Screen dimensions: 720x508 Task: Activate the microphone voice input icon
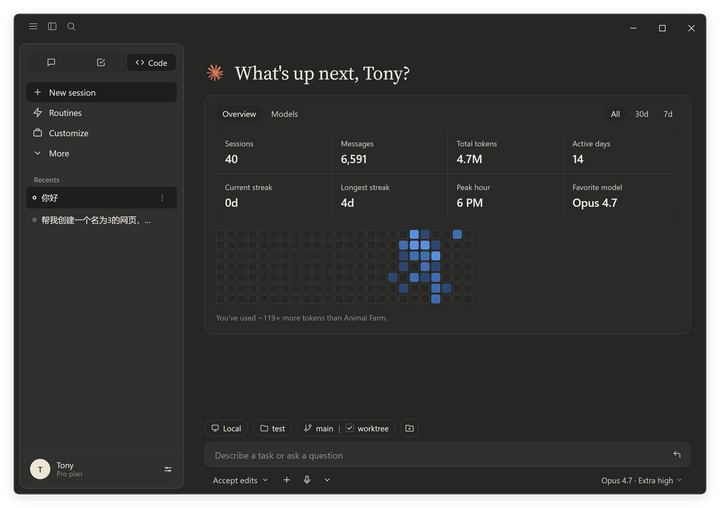[x=307, y=480]
